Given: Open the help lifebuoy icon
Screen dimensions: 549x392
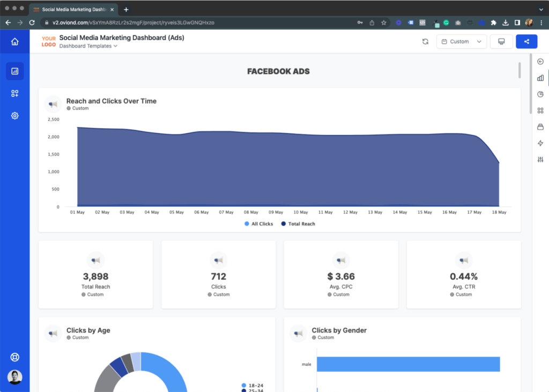Looking at the screenshot, I should tap(14, 357).
